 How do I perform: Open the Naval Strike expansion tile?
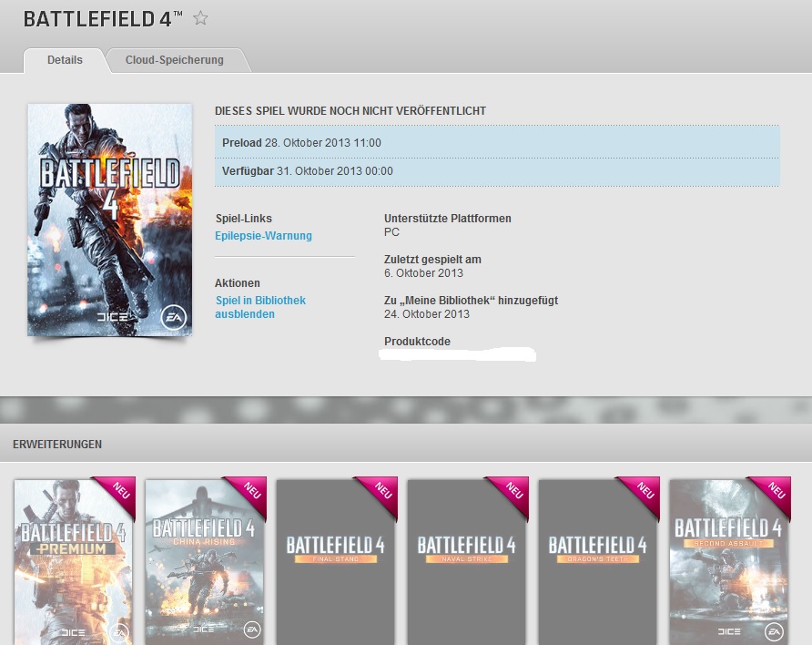click(467, 561)
